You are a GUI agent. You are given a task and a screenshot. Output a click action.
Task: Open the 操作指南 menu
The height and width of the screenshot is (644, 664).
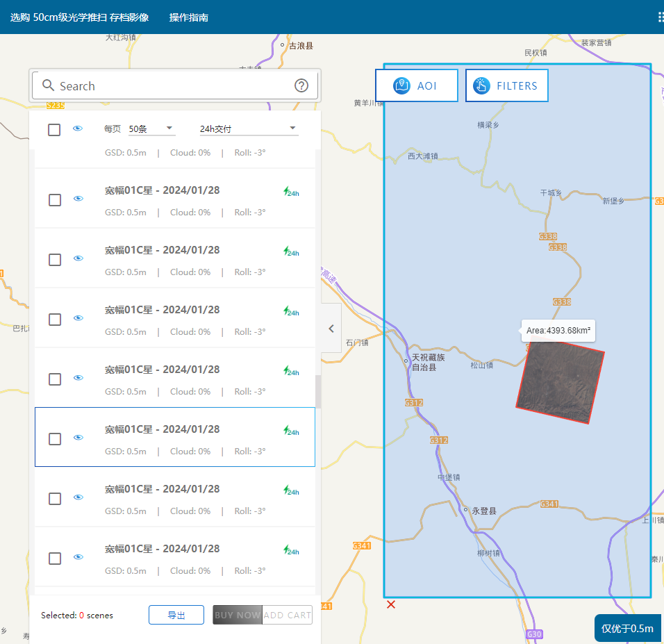click(189, 17)
